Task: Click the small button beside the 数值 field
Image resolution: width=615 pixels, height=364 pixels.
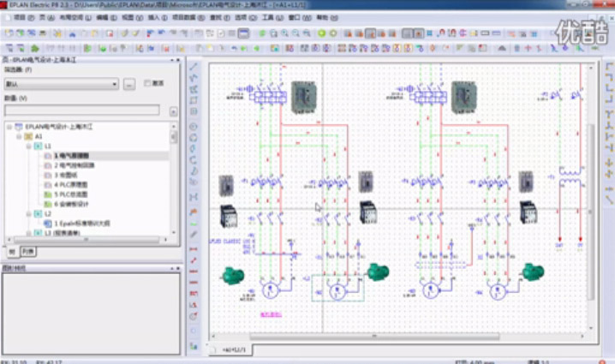Action: (x=173, y=112)
